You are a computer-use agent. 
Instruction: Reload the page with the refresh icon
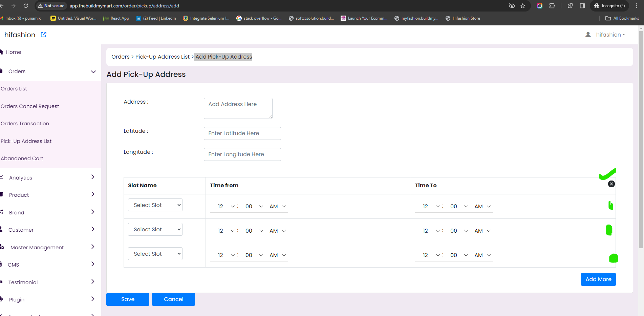tap(26, 6)
